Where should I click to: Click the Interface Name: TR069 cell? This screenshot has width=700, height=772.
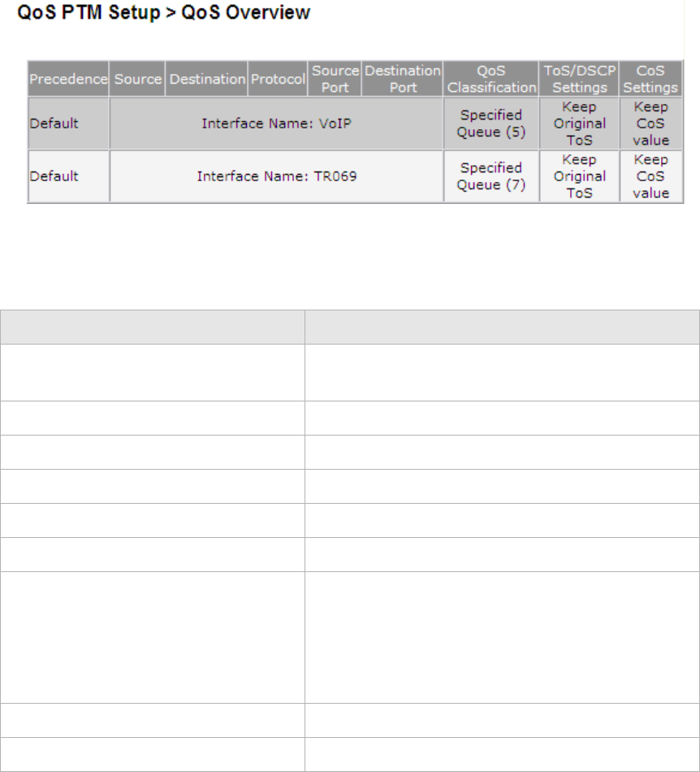(276, 176)
